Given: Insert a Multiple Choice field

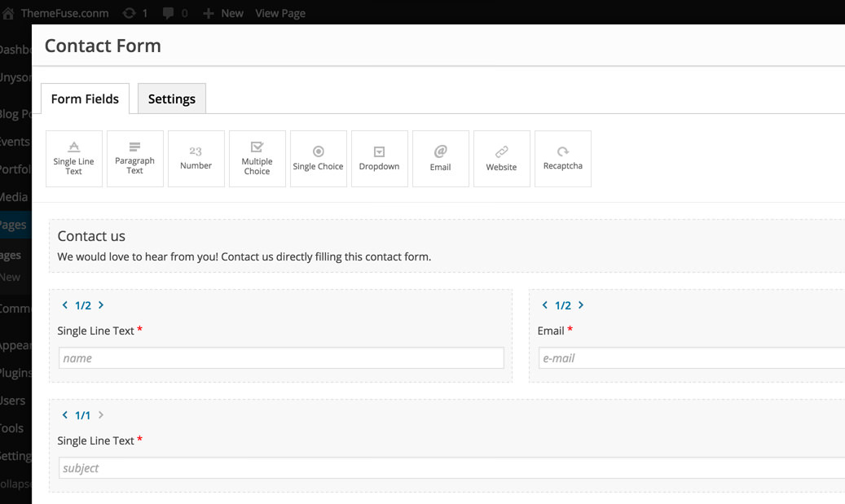Looking at the screenshot, I should pos(257,159).
